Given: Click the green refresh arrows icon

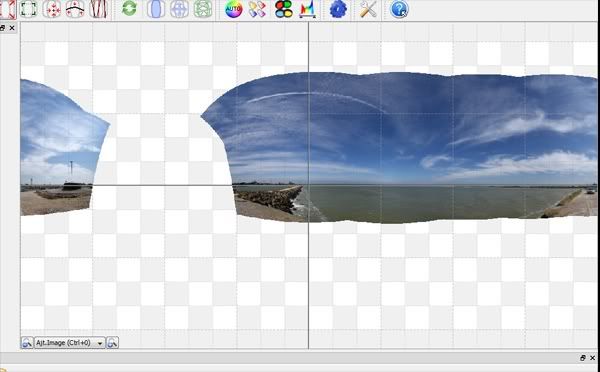Looking at the screenshot, I should [x=129, y=8].
